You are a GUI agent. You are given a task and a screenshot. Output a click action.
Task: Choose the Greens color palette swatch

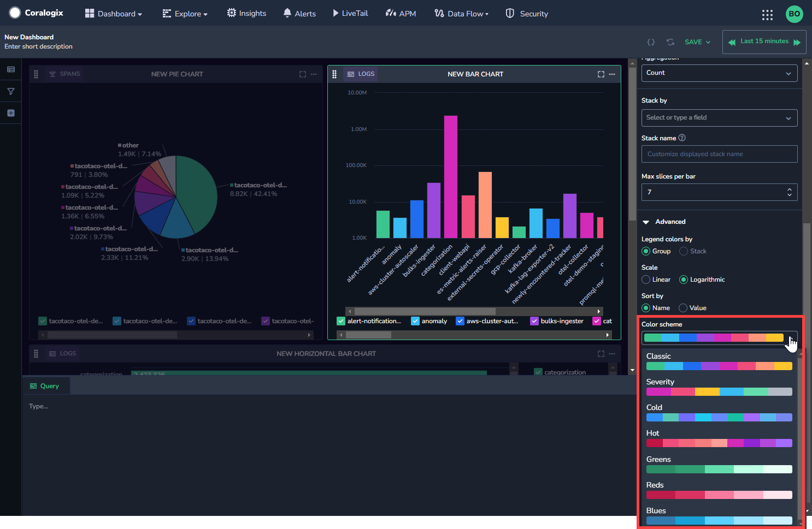[719, 469]
